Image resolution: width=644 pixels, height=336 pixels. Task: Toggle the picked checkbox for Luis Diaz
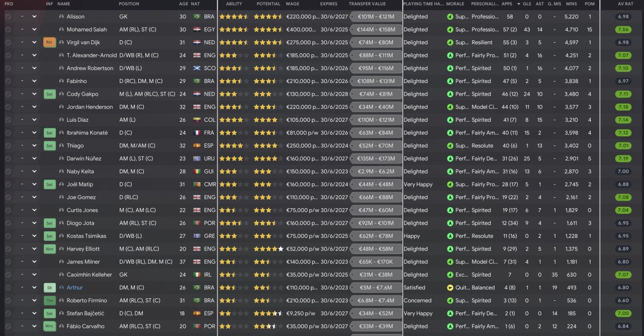[8, 120]
